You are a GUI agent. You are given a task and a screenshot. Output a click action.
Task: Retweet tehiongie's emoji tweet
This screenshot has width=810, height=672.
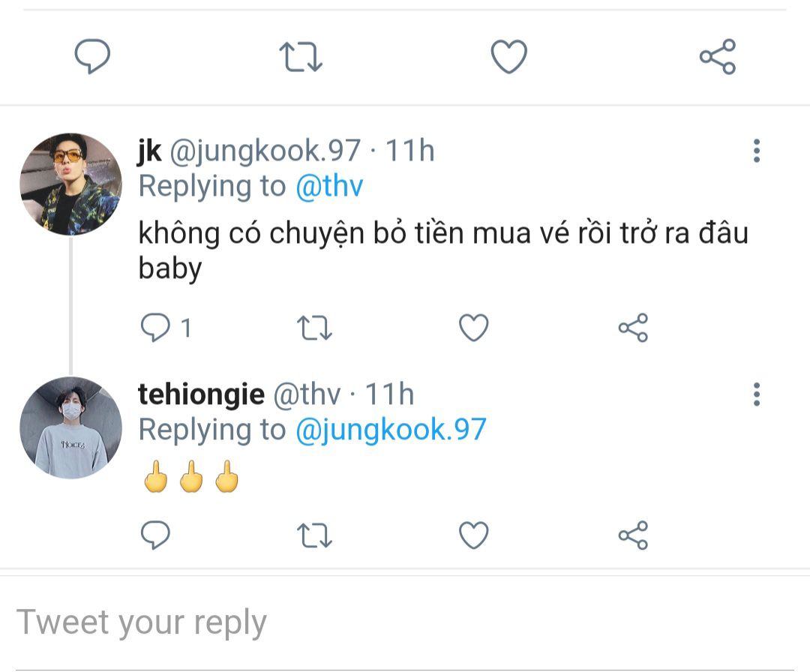pos(315,535)
